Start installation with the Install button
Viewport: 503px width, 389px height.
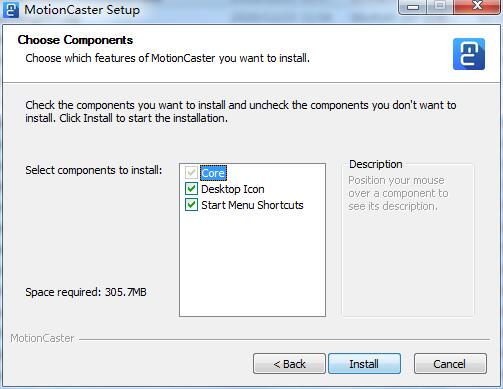[364, 364]
